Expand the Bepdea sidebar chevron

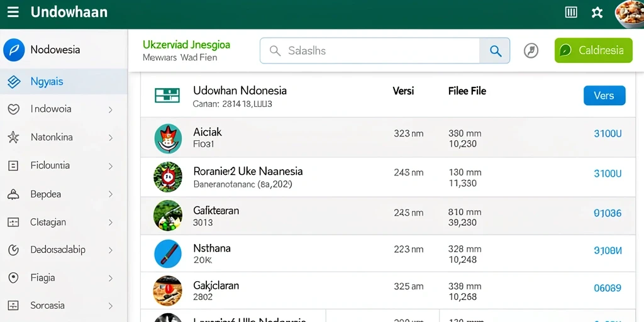(x=111, y=194)
